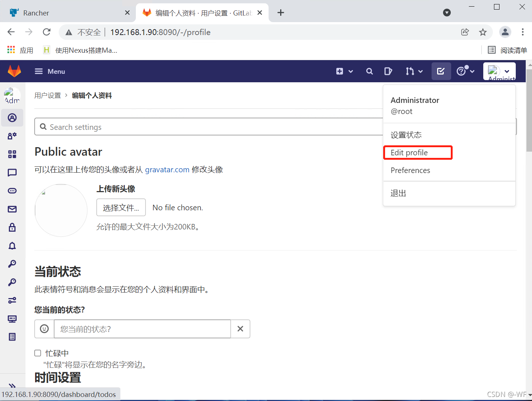This screenshot has height=401, width=532.
Task: Click the page vertical scrollbar
Action: 529,111
